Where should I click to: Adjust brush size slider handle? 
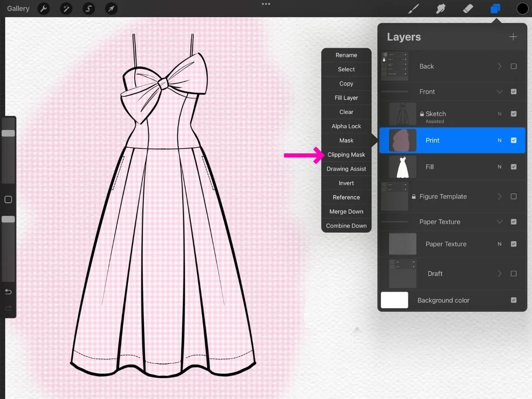click(8, 133)
